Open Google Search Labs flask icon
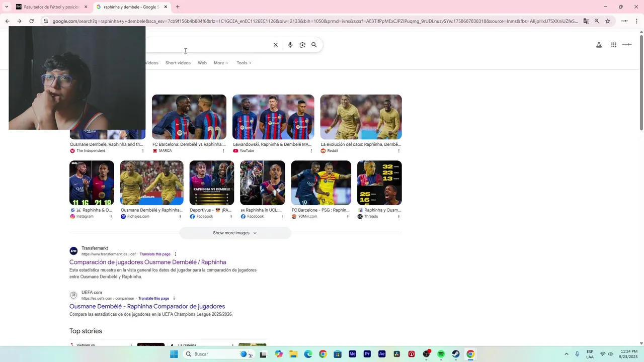 (x=599, y=45)
